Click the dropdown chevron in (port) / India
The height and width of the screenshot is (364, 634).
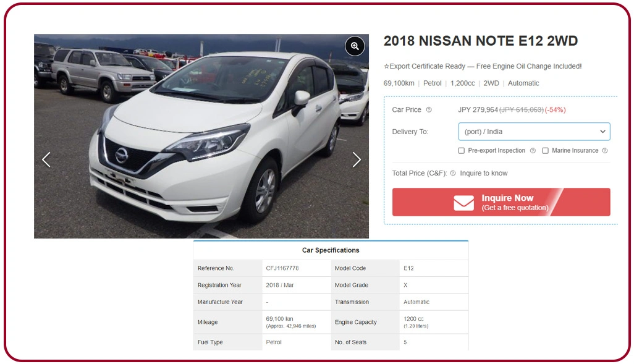[602, 132]
